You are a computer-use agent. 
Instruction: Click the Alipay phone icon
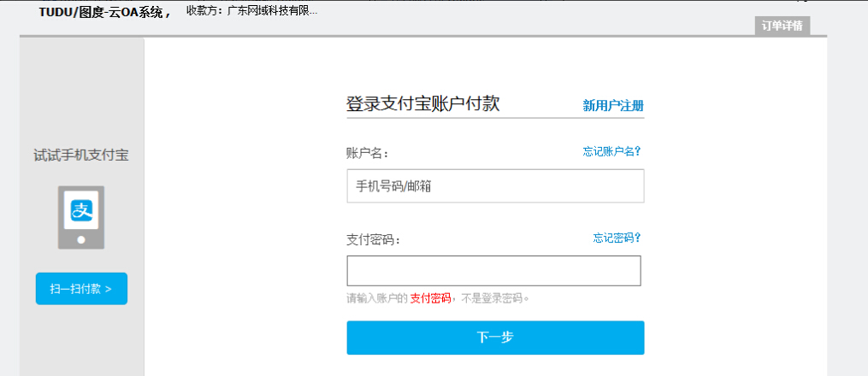[x=81, y=217]
